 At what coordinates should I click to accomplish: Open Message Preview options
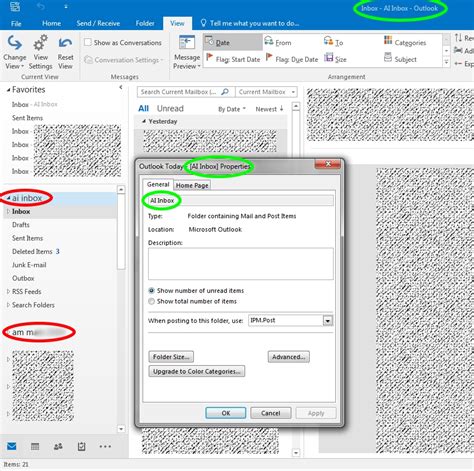coord(187,53)
